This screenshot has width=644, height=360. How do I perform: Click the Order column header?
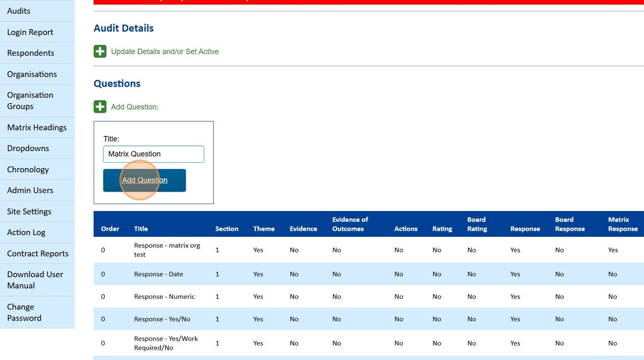click(x=110, y=228)
